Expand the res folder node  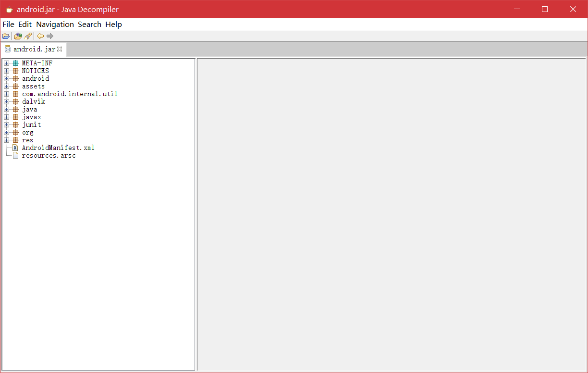(6, 140)
